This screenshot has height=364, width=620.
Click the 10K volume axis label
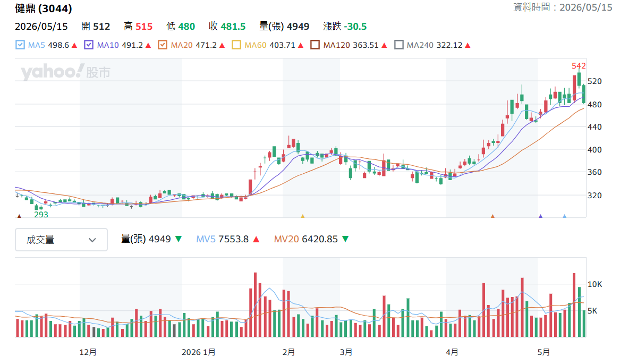(594, 284)
